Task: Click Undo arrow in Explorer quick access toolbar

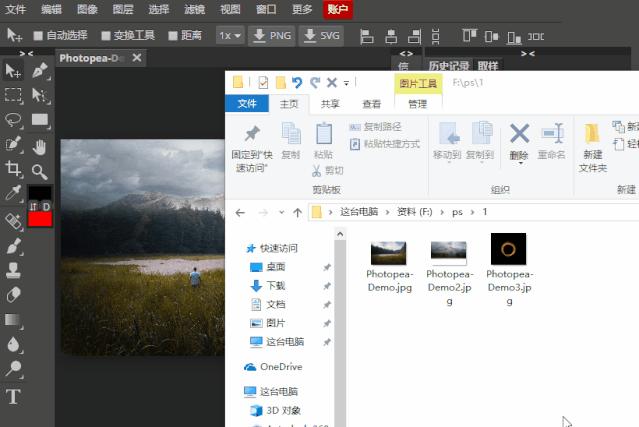Action: [297, 83]
